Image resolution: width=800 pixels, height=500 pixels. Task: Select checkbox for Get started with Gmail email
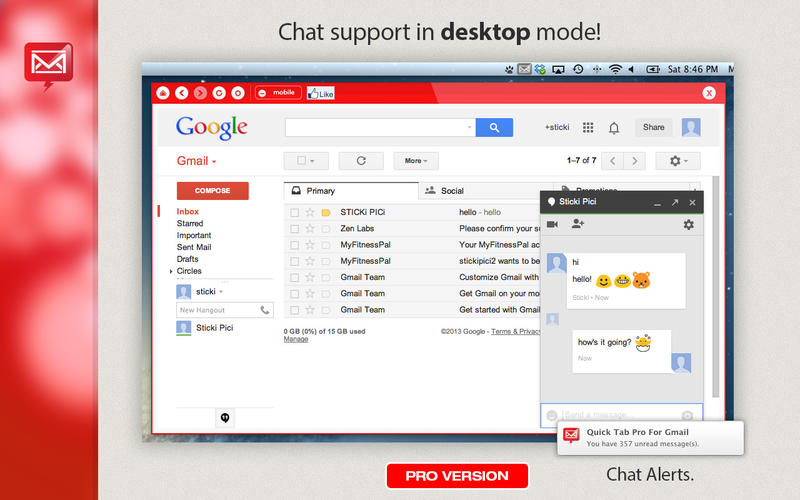pos(294,310)
